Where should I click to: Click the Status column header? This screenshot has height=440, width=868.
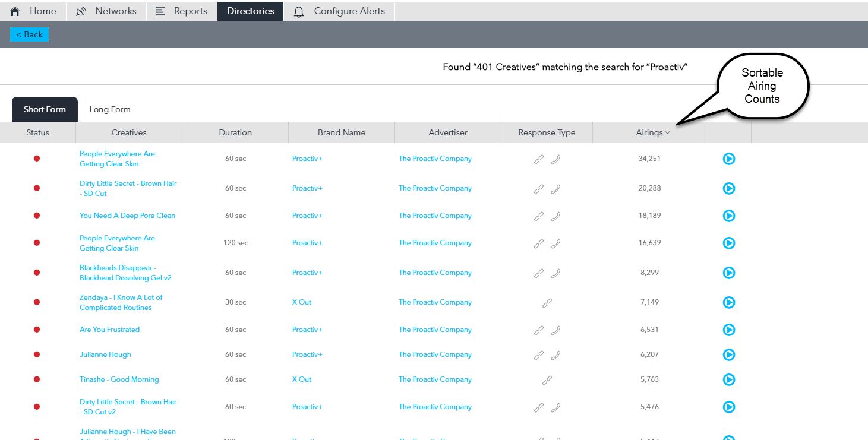pyautogui.click(x=38, y=132)
